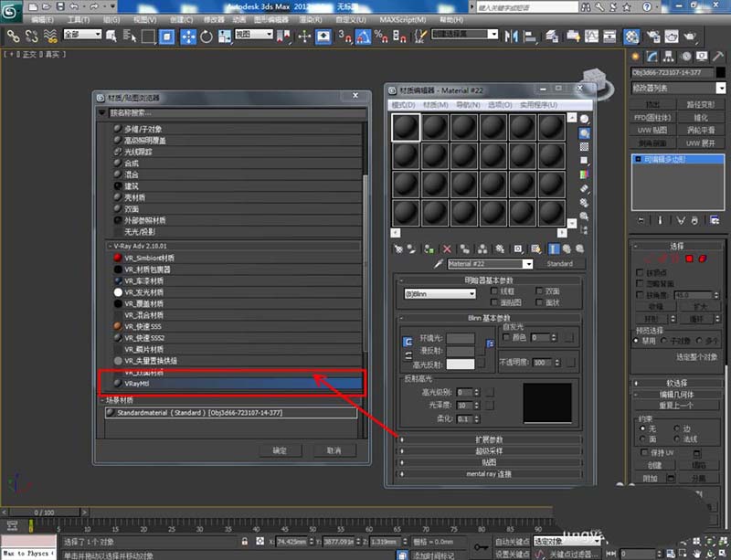Click the 漫反射 diffuse color swatch
This screenshot has height=560, width=731.
click(460, 351)
